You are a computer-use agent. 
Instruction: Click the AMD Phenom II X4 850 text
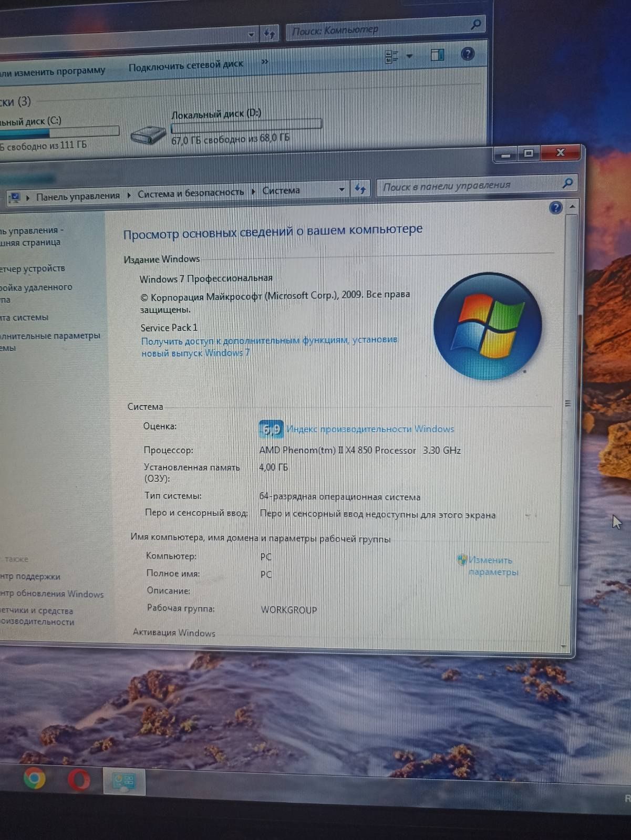360,450
